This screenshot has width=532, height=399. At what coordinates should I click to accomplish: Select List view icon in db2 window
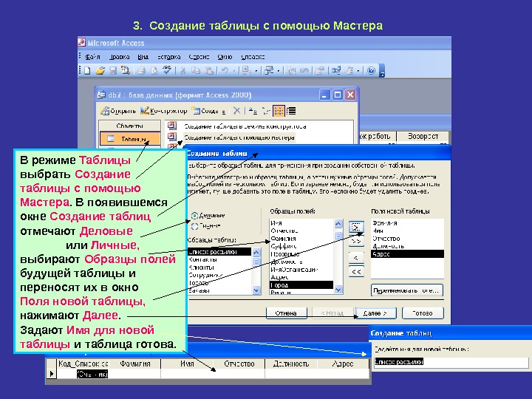[x=279, y=111]
